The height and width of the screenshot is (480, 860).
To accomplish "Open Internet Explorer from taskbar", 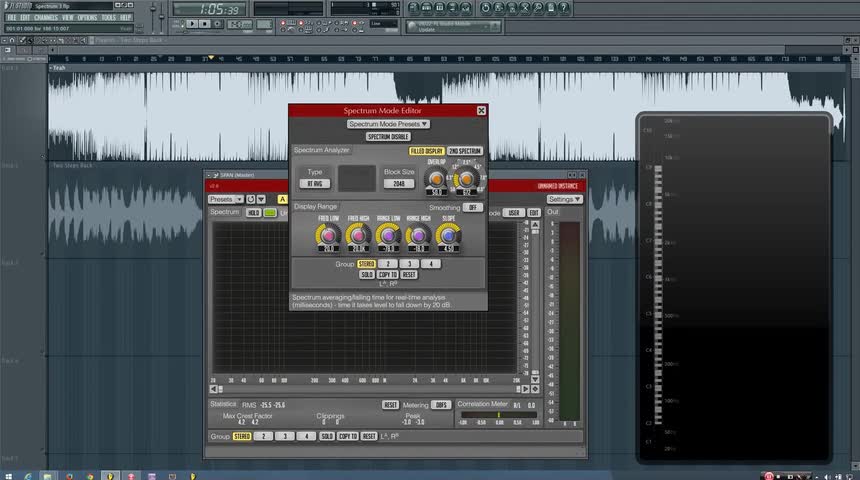I will [27, 476].
